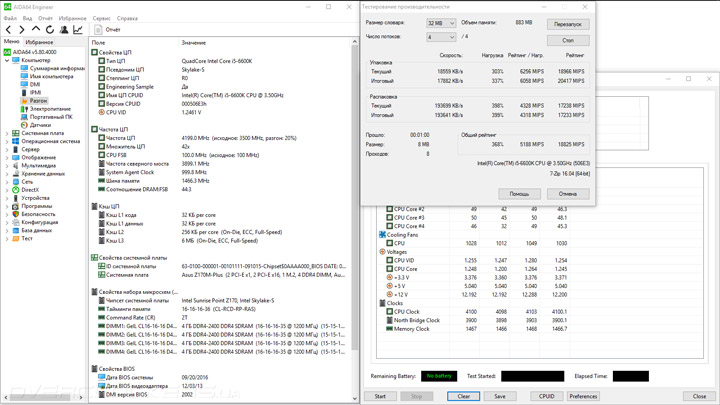Open the Сервис menu
This screenshot has width=720, height=405.
pos(101,18)
